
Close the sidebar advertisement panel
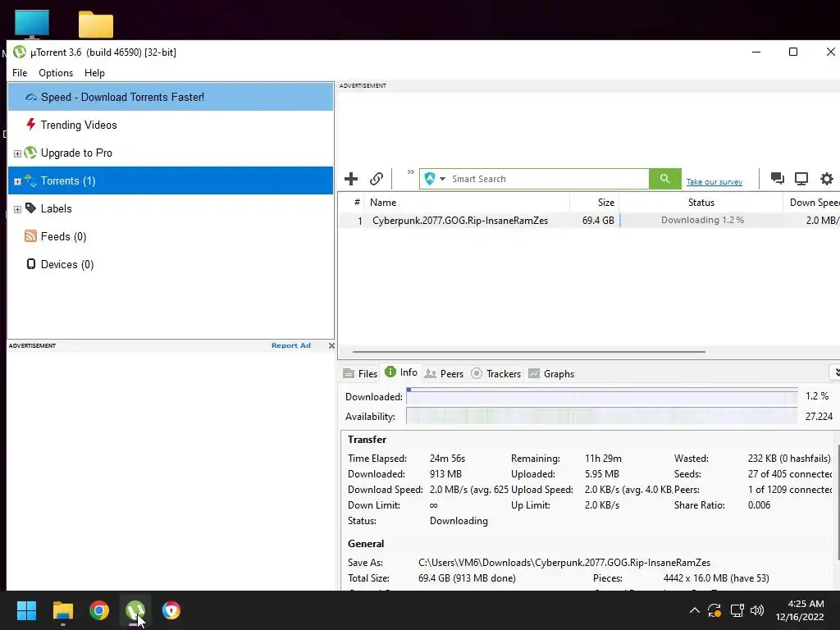point(331,345)
